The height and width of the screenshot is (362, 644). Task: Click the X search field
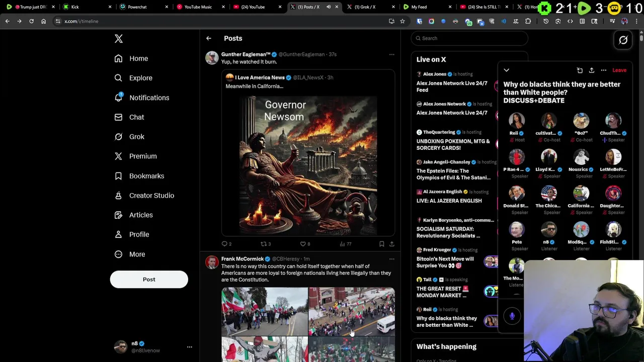pos(469,38)
